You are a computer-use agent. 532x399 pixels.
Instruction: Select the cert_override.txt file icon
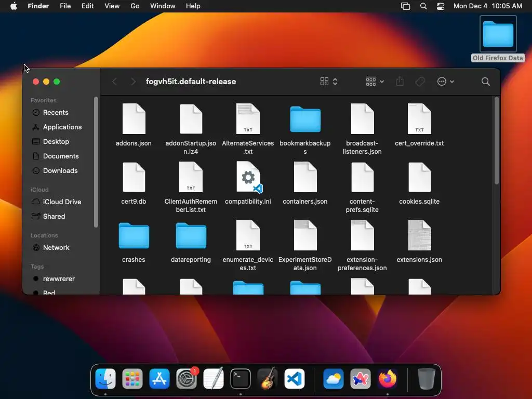pyautogui.click(x=419, y=119)
